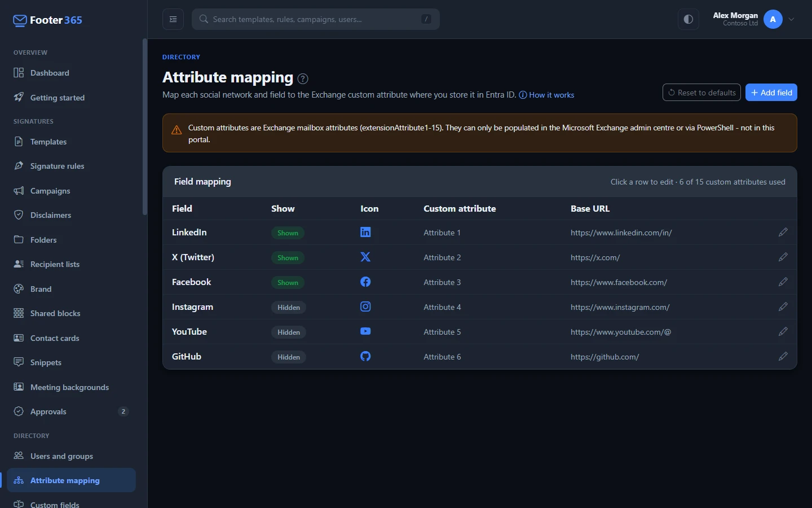Open the Dashboard page in the sidebar

click(x=71, y=73)
